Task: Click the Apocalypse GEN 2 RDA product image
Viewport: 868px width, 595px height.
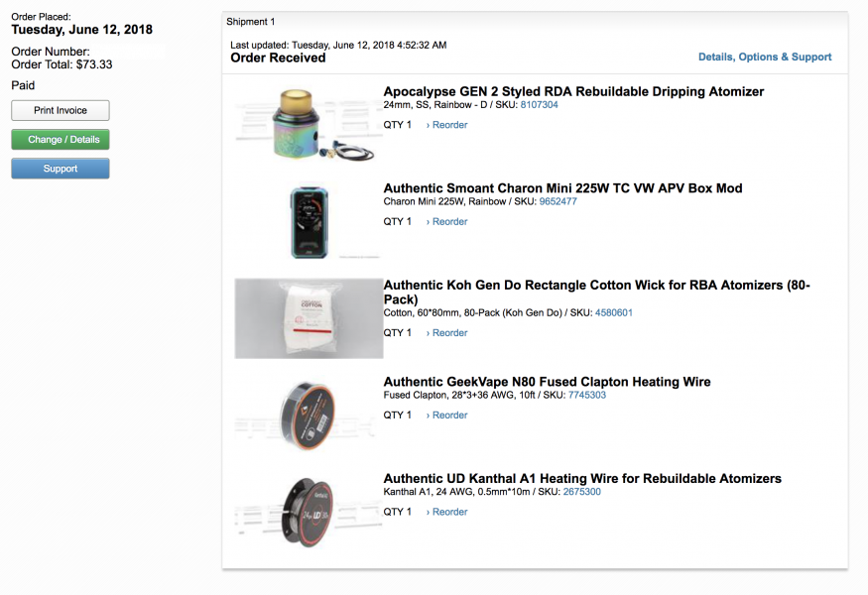Action: tap(309, 124)
